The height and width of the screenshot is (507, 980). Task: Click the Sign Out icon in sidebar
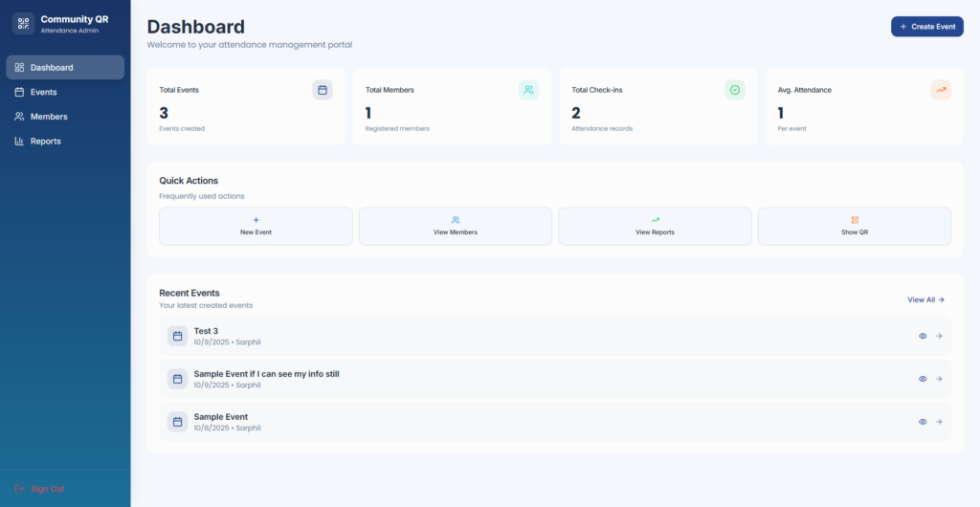(x=19, y=489)
